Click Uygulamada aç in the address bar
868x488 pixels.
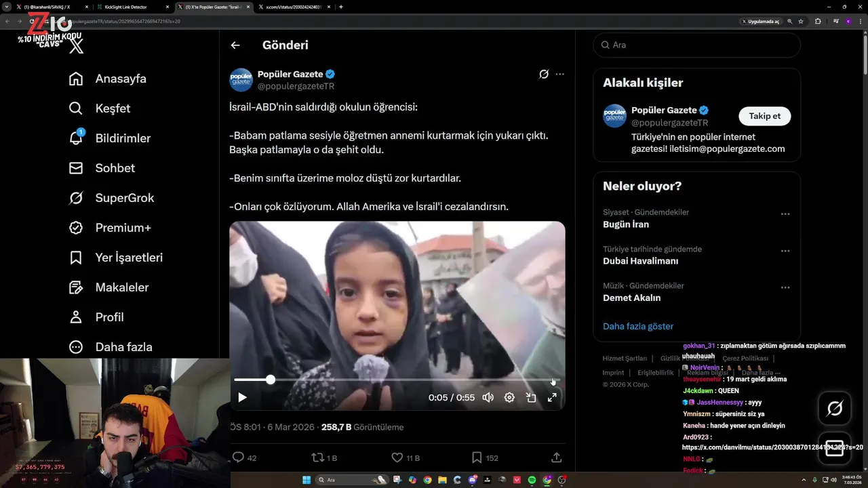(x=759, y=22)
